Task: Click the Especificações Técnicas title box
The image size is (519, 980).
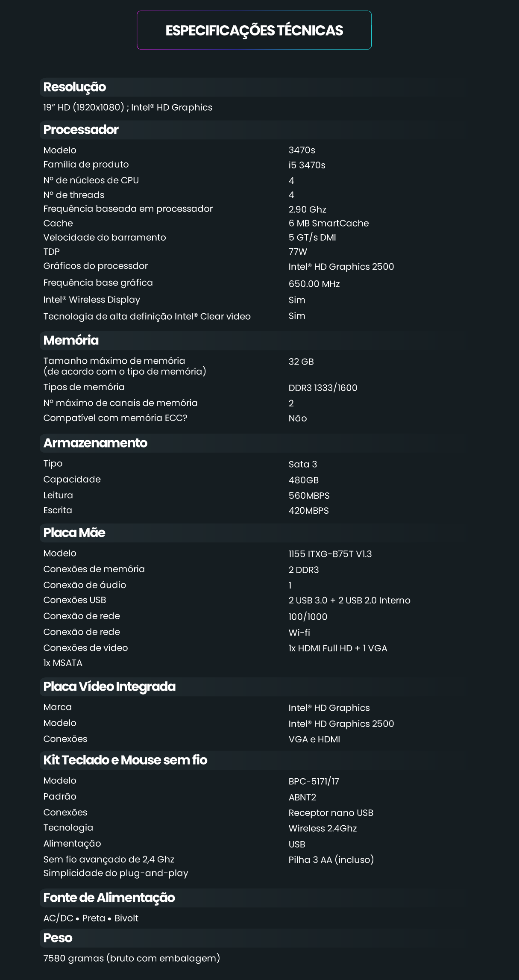Action: [254, 30]
